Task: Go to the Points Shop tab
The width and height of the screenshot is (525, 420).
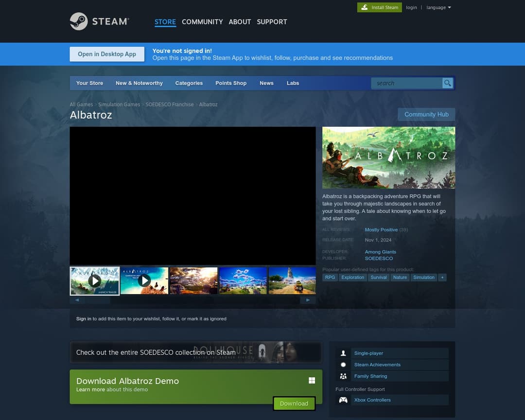Action: click(x=231, y=83)
